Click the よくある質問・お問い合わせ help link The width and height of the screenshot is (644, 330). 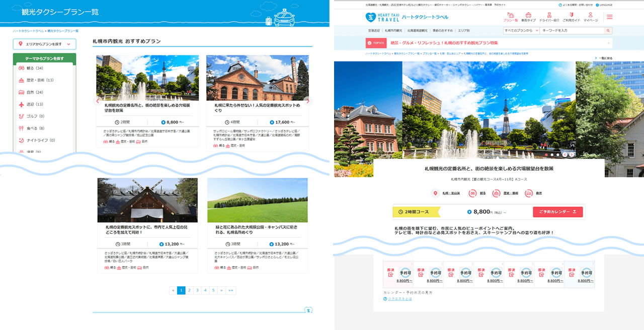pos(576,5)
